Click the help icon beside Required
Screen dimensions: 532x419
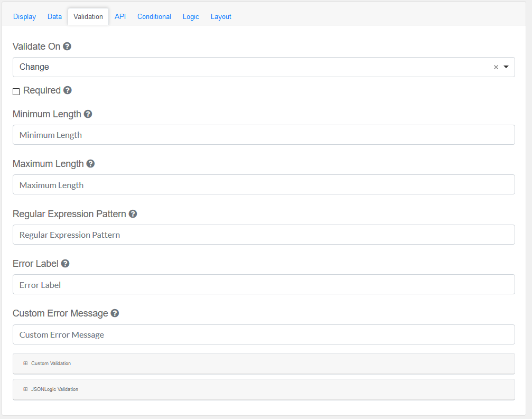68,90
